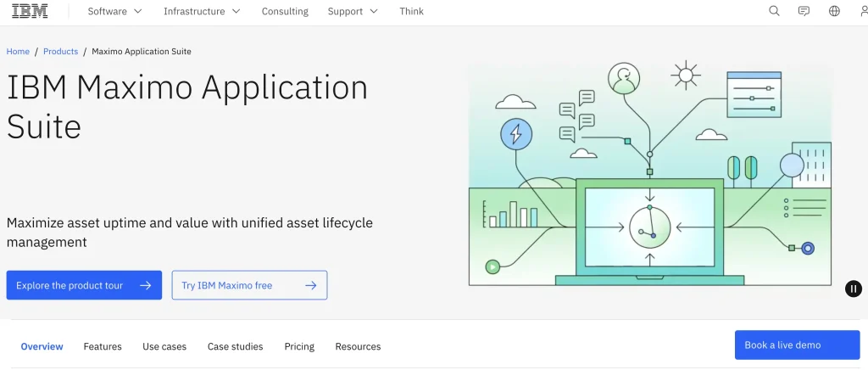The height and width of the screenshot is (370, 868).
Task: Open the search icon in header
Action: [774, 11]
